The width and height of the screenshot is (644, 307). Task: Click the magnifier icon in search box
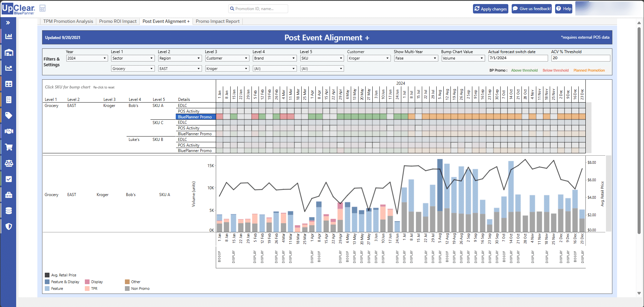coord(232,9)
